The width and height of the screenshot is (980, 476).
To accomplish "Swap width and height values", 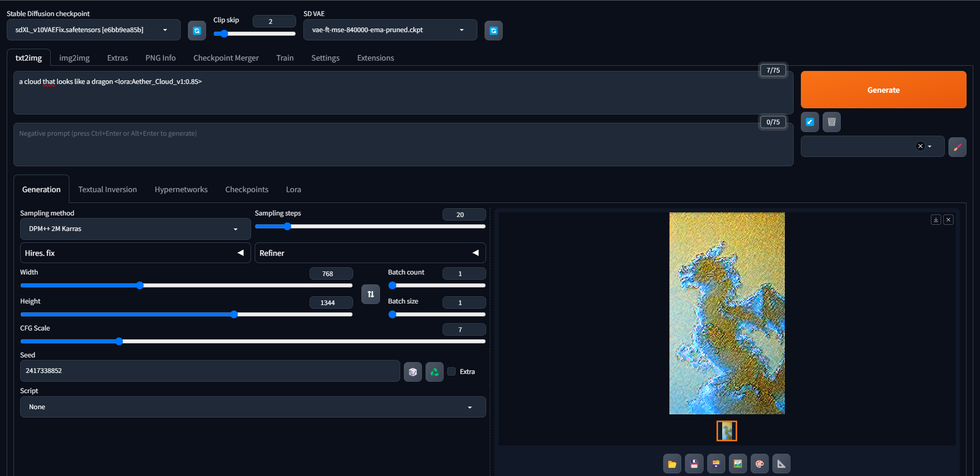I will (x=371, y=294).
